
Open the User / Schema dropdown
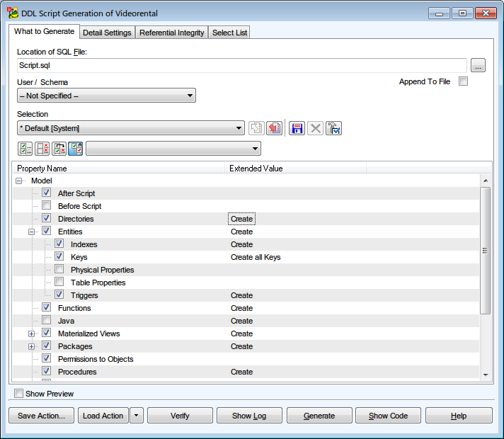106,96
